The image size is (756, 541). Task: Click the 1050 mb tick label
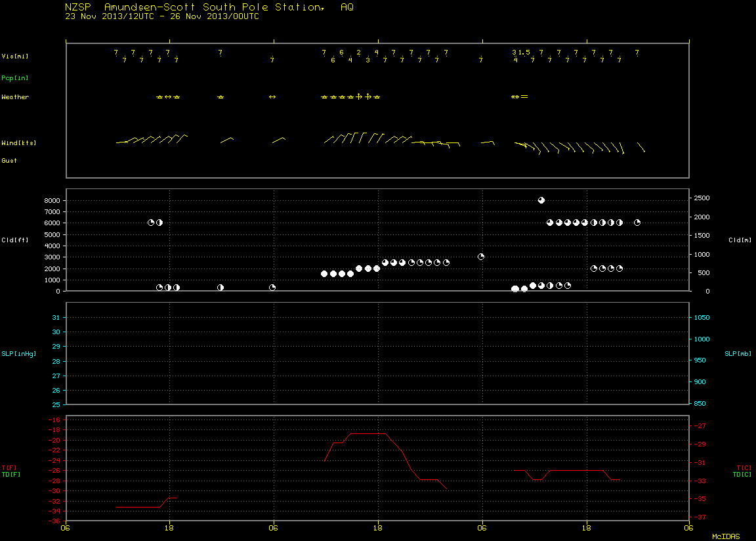[702, 318]
